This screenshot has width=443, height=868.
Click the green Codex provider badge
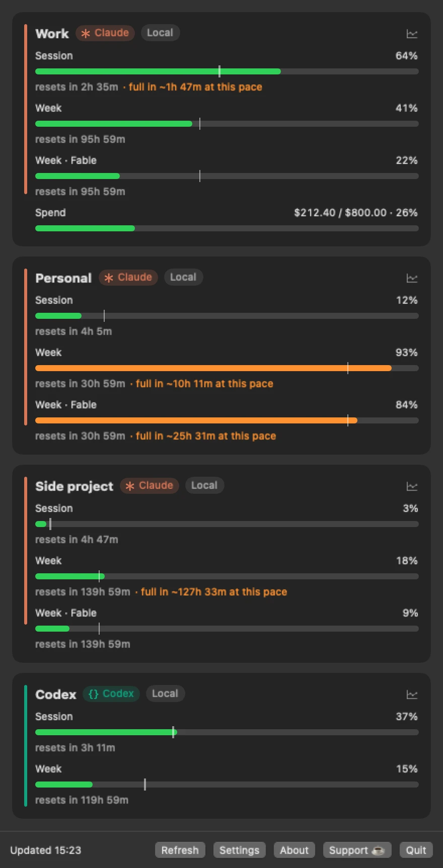111,693
